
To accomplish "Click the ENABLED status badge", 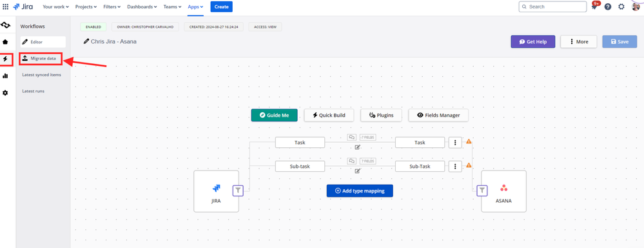I will (93, 26).
